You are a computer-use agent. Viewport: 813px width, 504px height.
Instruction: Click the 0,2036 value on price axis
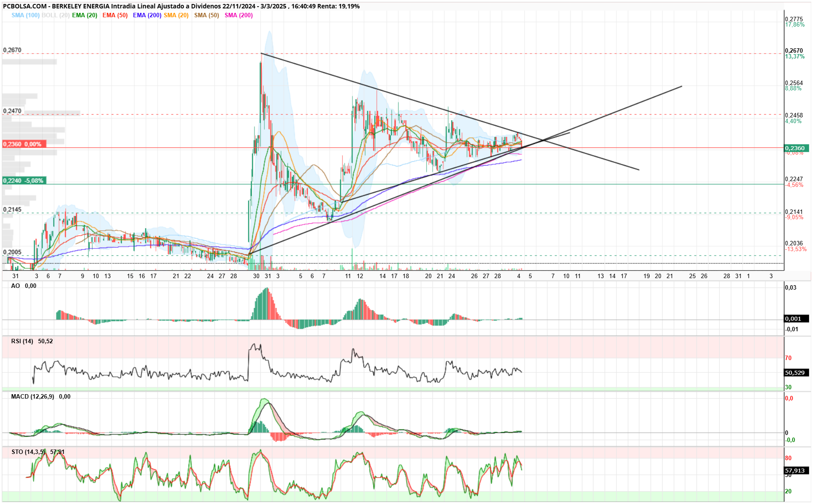point(794,243)
